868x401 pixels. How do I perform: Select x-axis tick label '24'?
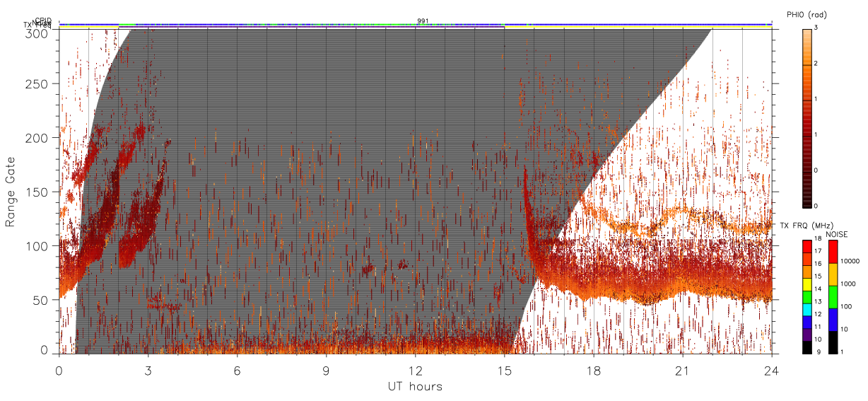pyautogui.click(x=772, y=371)
